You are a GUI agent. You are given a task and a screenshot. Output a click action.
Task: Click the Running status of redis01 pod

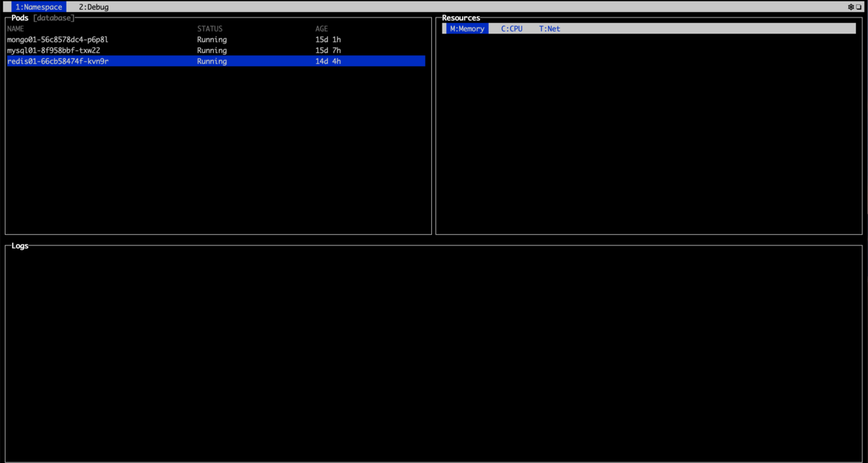pos(212,62)
